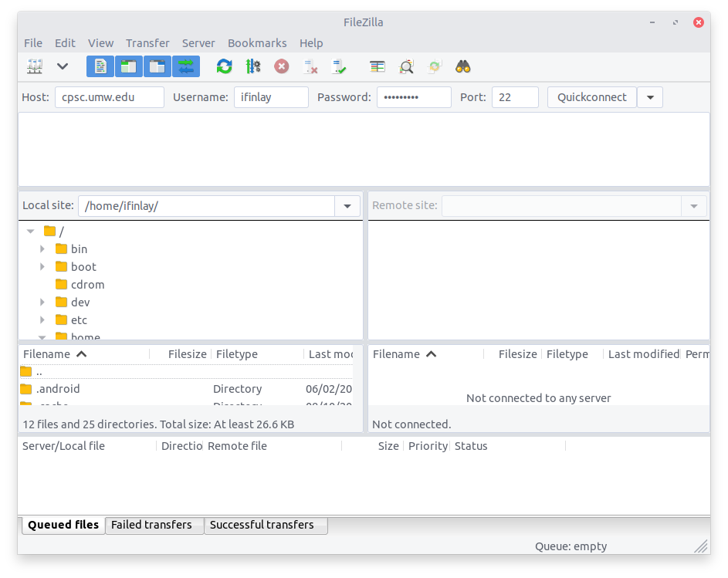Select the dev folder in tree
Image resolution: width=728 pixels, height=578 pixels.
pos(73,303)
